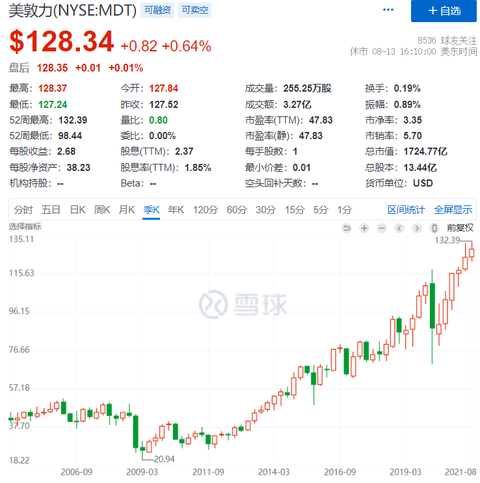This screenshot has width=480, height=483.
Task: Switch to the 日K daily chart tab
Action: 77,210
